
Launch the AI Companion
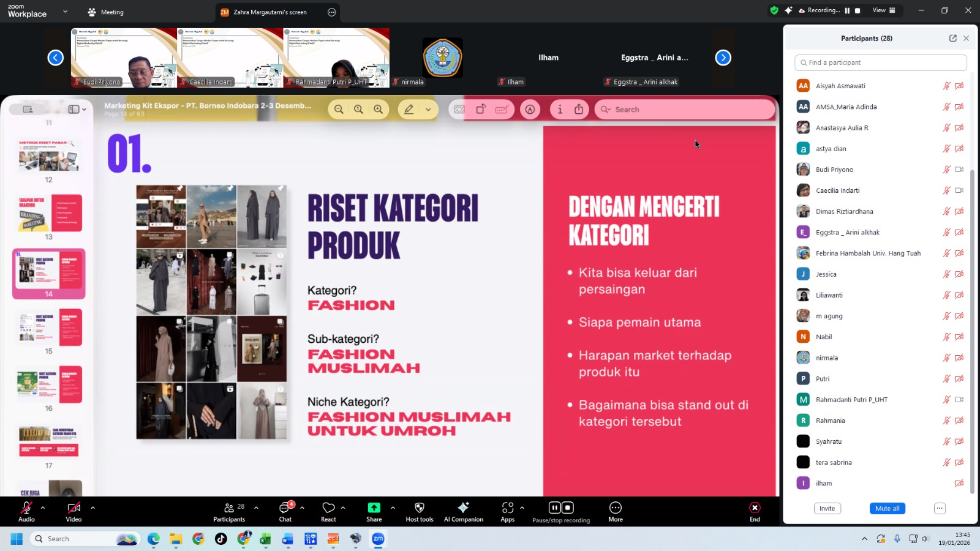463,511
